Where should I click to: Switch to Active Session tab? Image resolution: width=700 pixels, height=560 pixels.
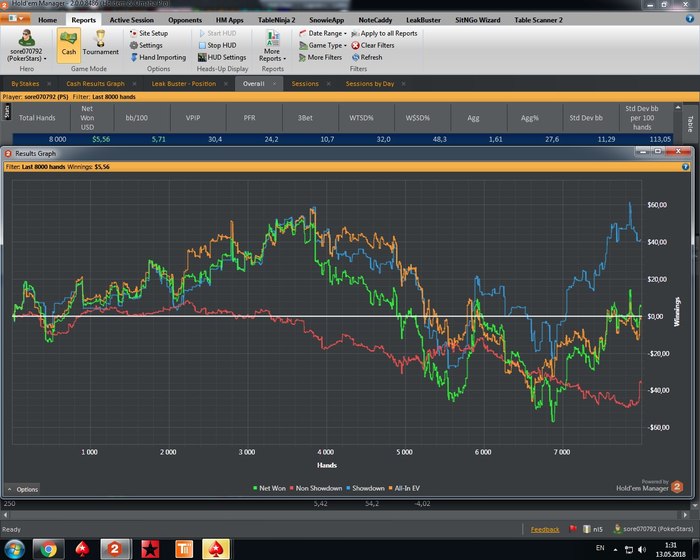pos(132,20)
